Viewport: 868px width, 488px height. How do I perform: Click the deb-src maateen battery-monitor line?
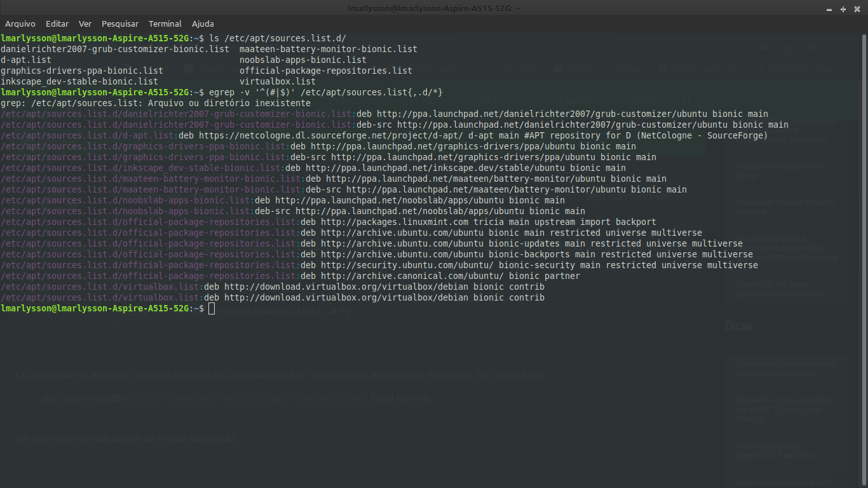click(344, 189)
